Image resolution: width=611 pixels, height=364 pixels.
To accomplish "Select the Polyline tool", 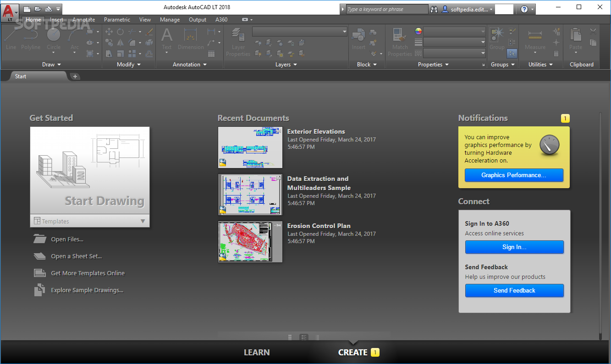I will click(31, 39).
